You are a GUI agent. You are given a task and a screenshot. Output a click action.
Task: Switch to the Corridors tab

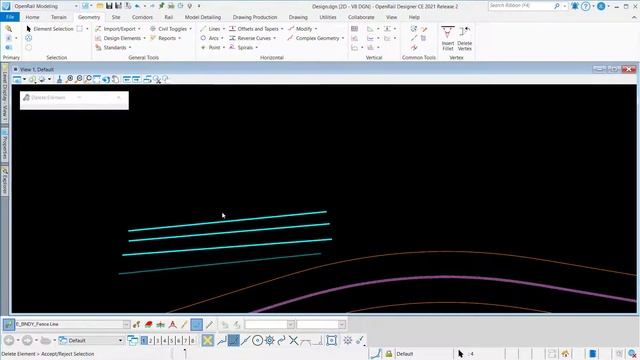point(142,17)
